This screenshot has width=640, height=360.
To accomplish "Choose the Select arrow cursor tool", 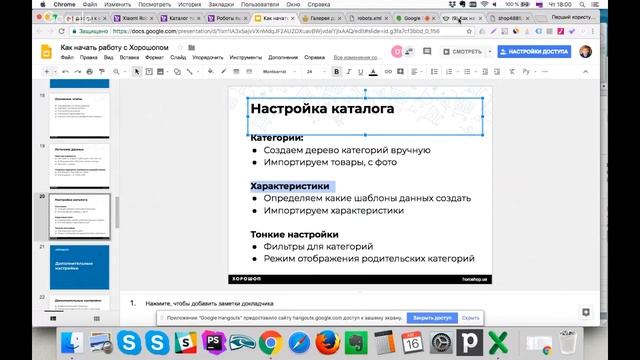I will tap(137, 72).
